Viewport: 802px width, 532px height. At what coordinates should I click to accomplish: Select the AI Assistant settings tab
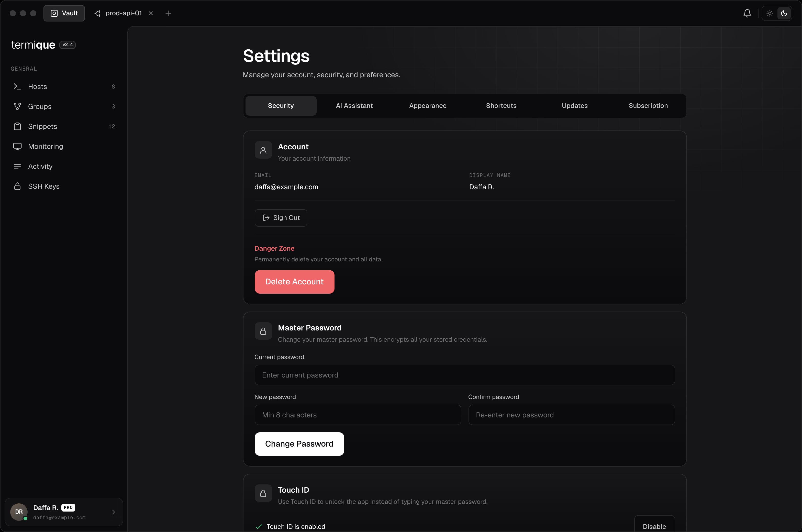point(354,106)
